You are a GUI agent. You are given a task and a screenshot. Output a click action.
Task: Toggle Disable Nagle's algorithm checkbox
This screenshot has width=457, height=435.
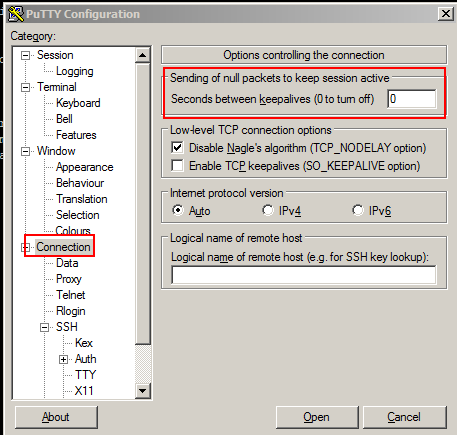[x=177, y=147]
